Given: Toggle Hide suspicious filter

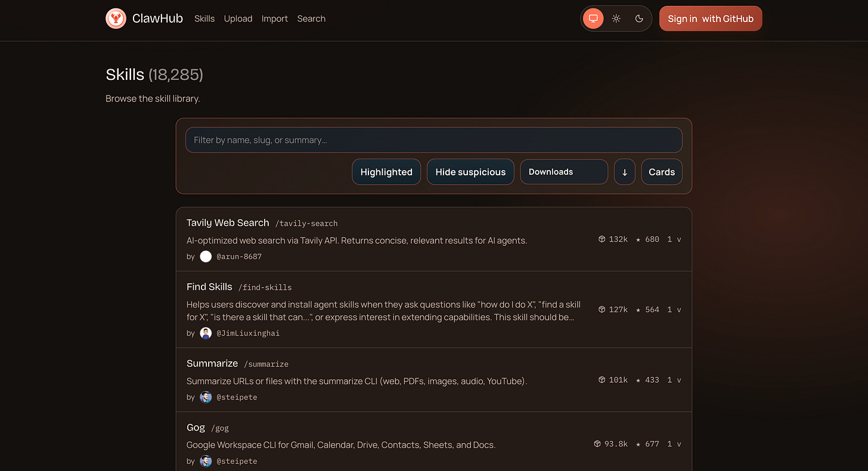Looking at the screenshot, I should 470,172.
